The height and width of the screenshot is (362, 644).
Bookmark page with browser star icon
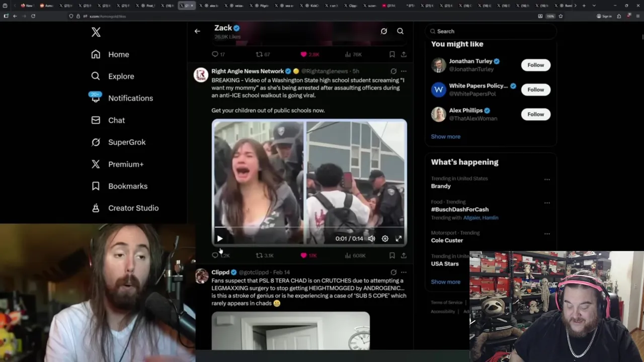pyautogui.click(x=560, y=16)
